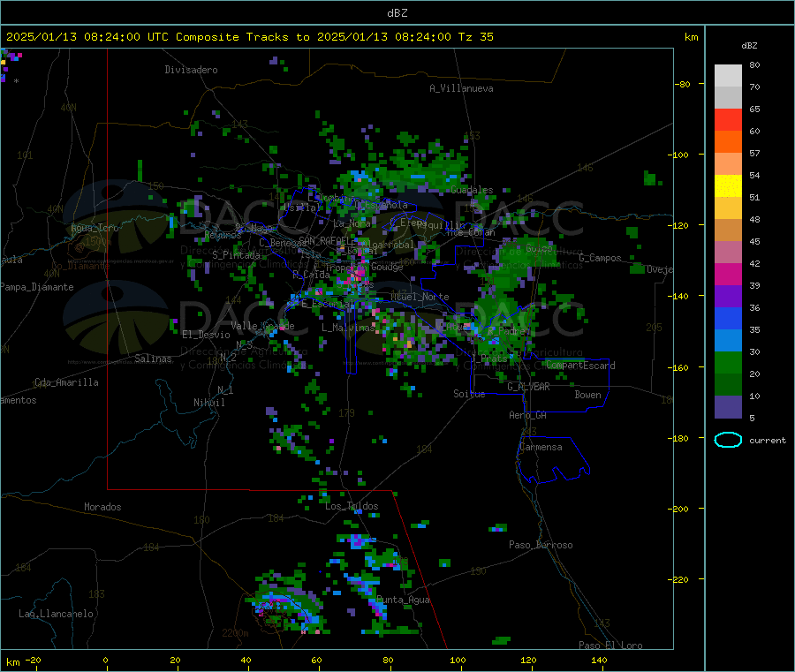
Task: Click the yellow 54 dBZ color swatch
Action: coord(728,186)
